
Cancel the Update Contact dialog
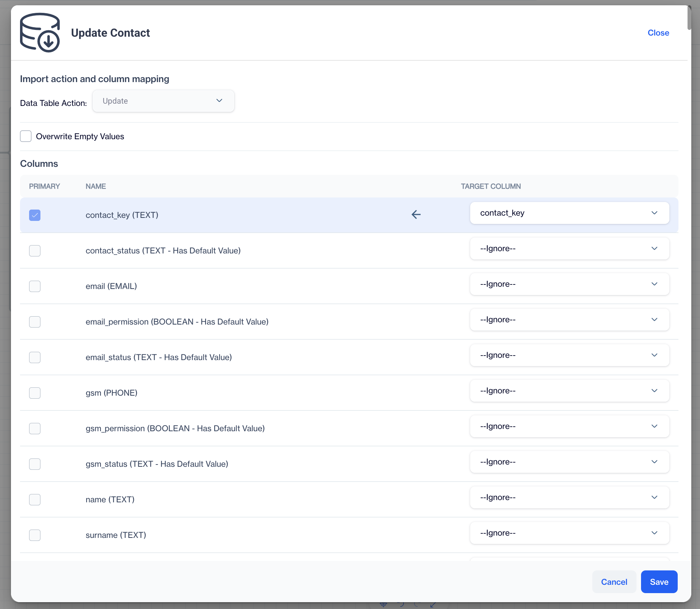click(614, 582)
